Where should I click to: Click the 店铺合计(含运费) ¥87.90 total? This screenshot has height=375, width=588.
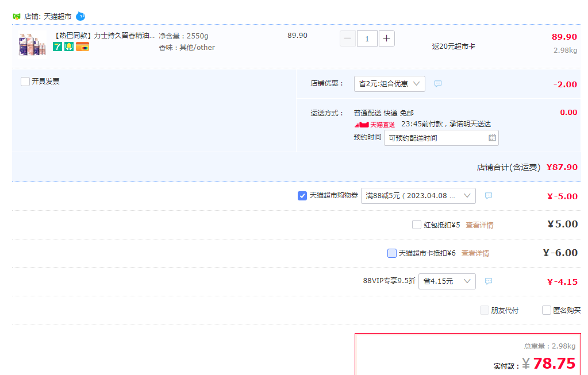tap(527, 167)
